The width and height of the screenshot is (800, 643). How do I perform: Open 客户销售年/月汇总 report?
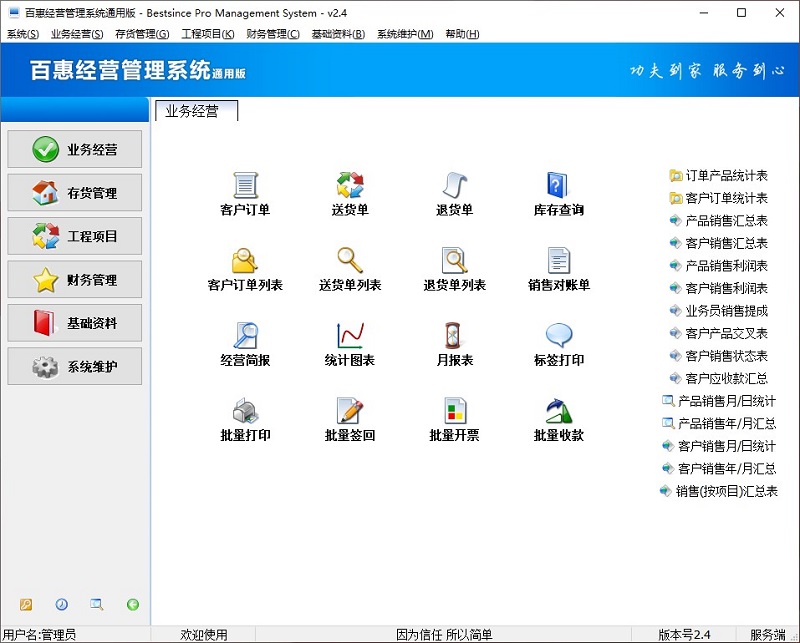(x=719, y=468)
